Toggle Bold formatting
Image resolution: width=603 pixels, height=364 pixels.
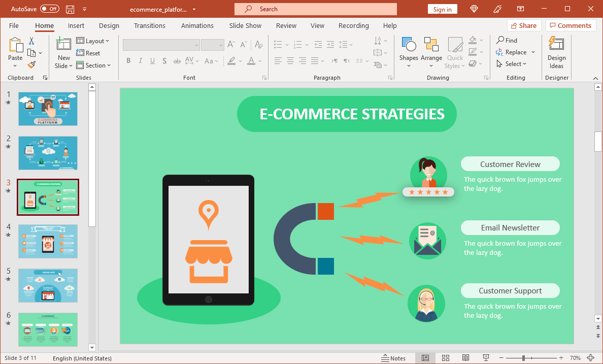pos(128,61)
